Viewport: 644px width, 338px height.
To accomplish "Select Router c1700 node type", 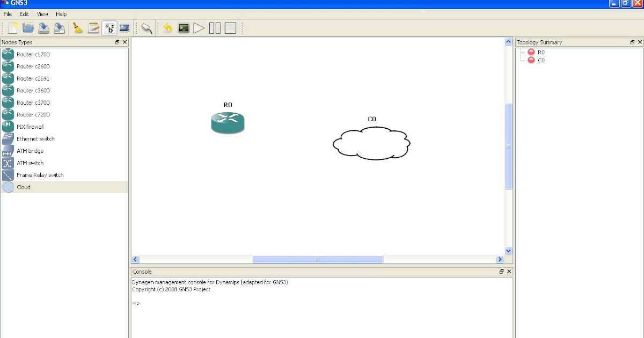I will pyautogui.click(x=64, y=54).
